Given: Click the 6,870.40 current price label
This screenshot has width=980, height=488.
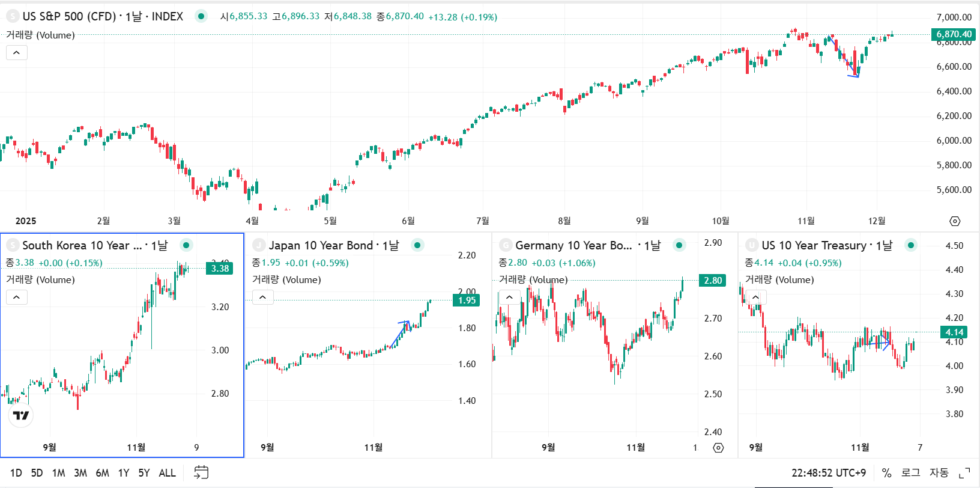Looking at the screenshot, I should pyautogui.click(x=954, y=34).
